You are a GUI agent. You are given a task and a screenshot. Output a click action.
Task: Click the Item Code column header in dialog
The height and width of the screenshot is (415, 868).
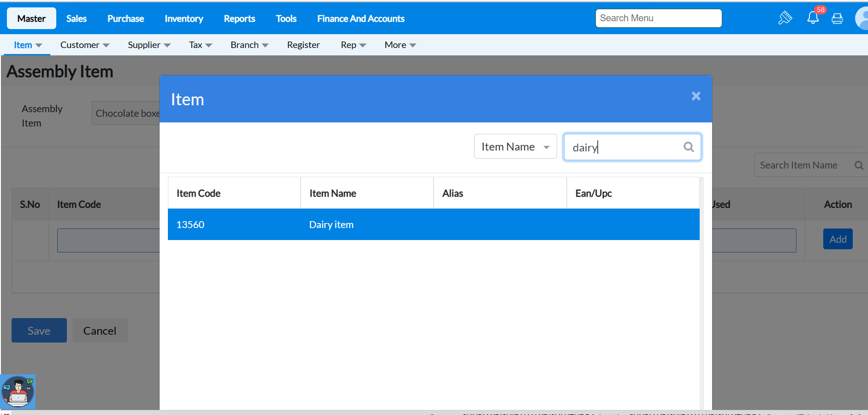pos(234,193)
